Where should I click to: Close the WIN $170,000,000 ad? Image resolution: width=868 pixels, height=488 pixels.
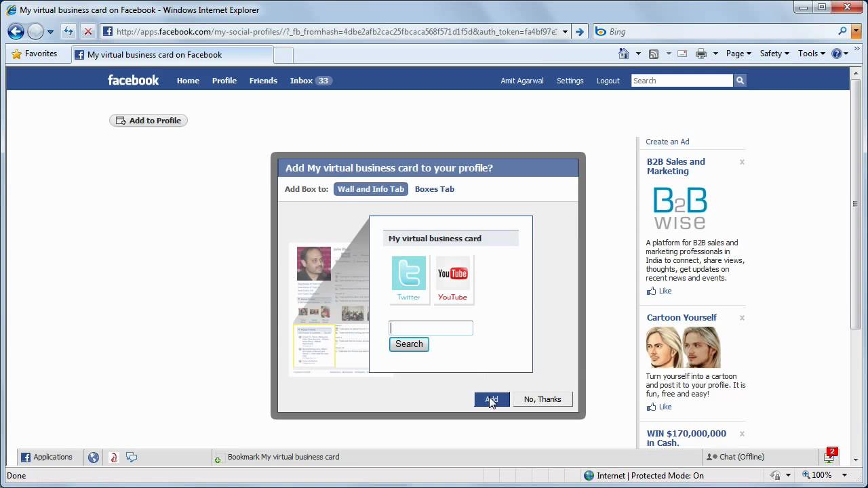click(742, 434)
